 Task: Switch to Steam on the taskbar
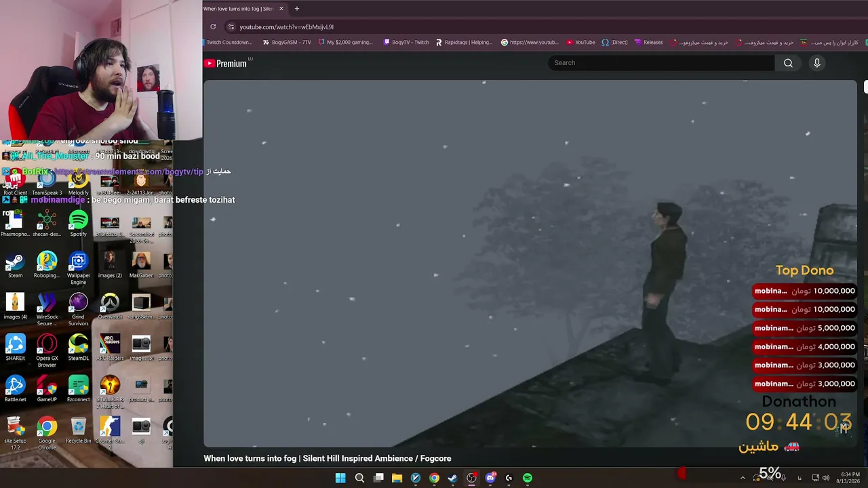tap(452, 479)
